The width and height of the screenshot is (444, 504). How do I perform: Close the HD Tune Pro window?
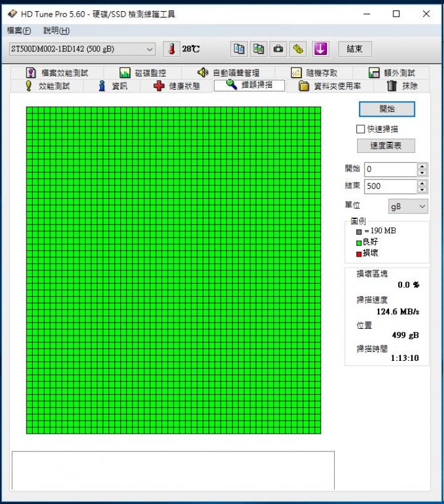coord(426,14)
